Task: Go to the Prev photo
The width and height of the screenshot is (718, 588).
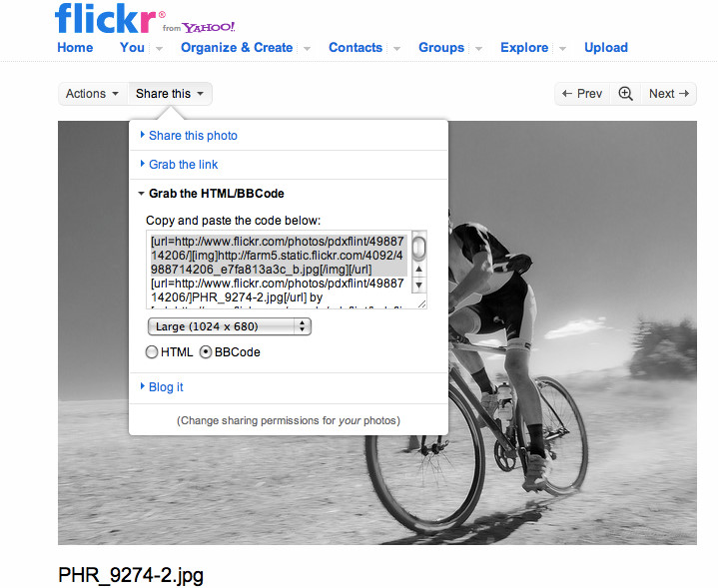Action: 582,94
